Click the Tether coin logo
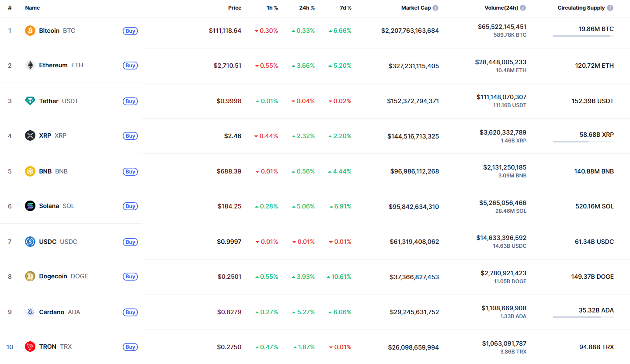Viewport: 630px width, 364px height. pyautogui.click(x=30, y=101)
